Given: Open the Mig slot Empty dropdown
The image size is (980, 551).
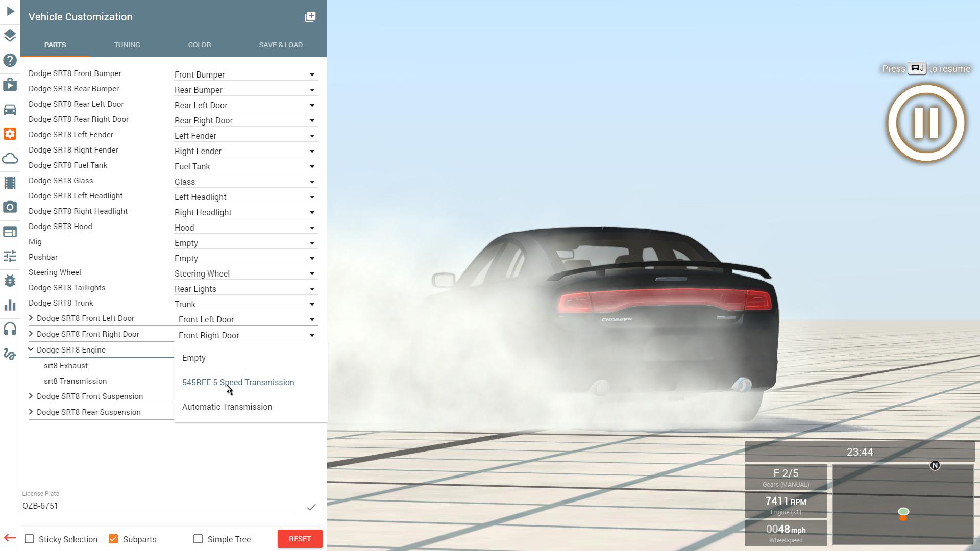Looking at the screenshot, I should [246, 243].
